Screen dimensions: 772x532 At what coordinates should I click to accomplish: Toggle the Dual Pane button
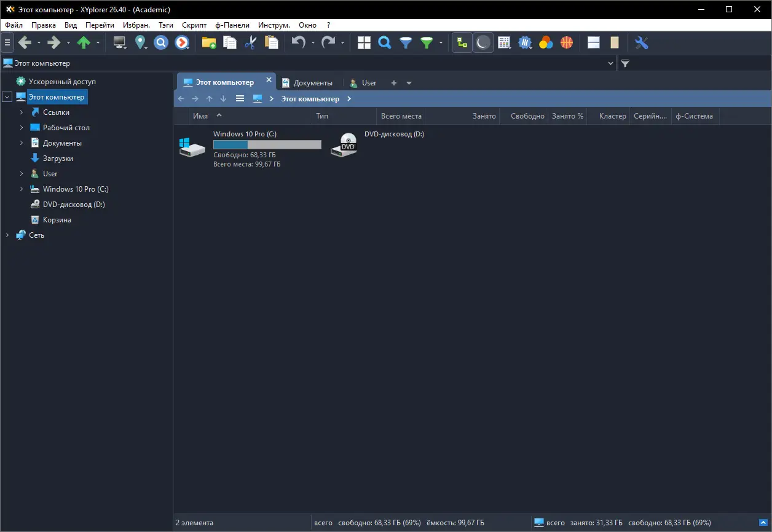click(593, 42)
